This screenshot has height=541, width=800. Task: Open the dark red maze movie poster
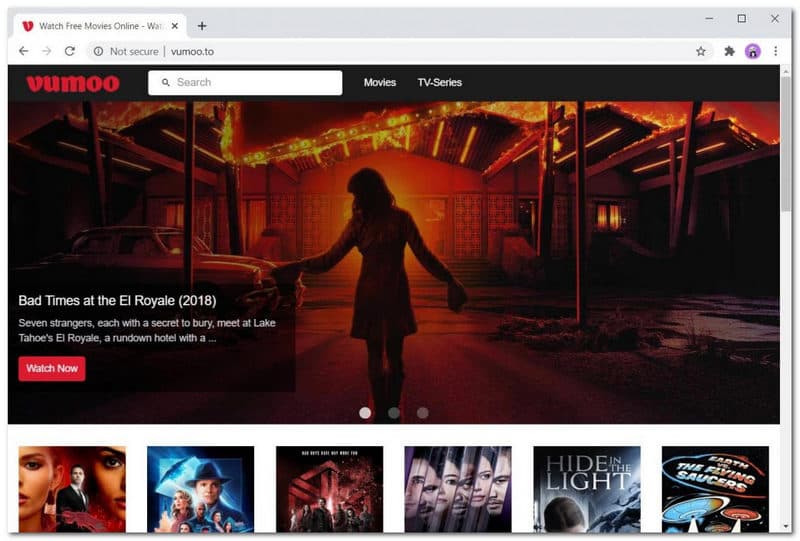330,489
